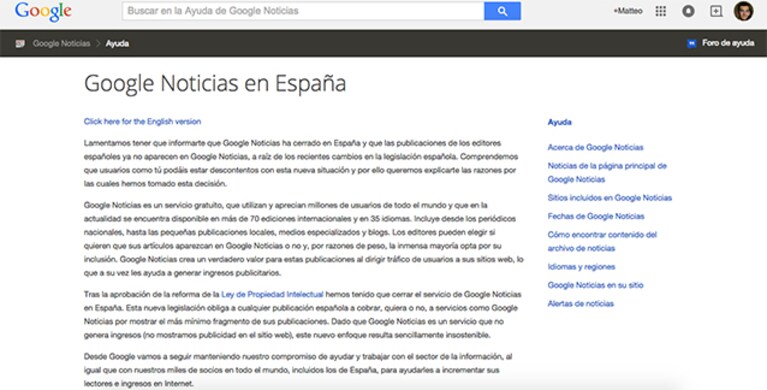Open the Google apps grid
The height and width of the screenshot is (390, 767).
point(660,11)
